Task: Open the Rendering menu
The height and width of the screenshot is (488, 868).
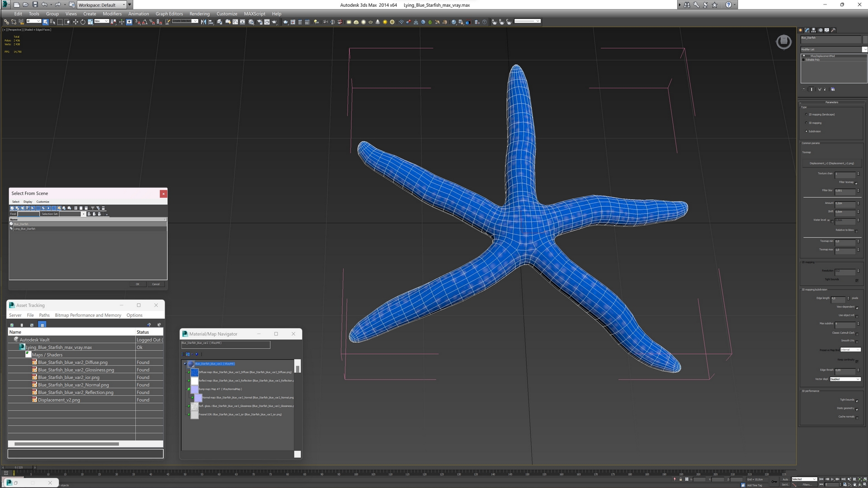Action: pyautogui.click(x=199, y=14)
